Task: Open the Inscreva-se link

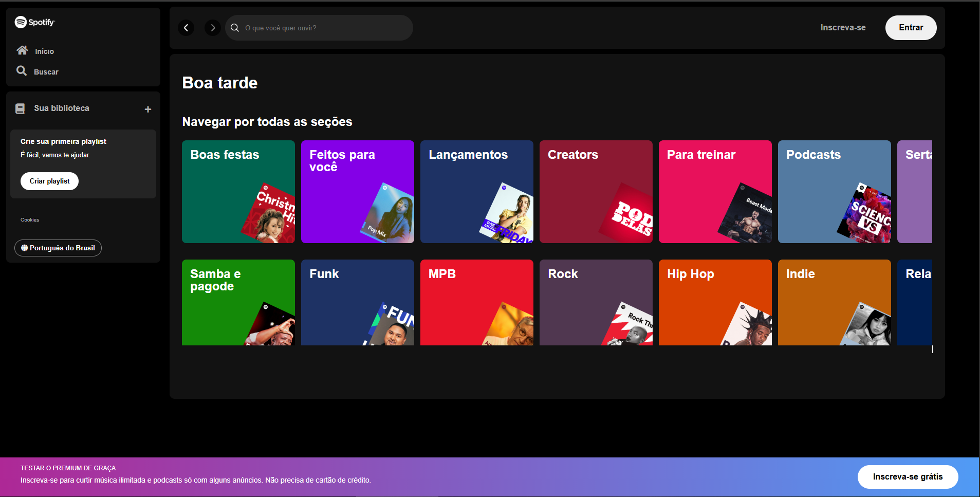Action: coord(842,27)
